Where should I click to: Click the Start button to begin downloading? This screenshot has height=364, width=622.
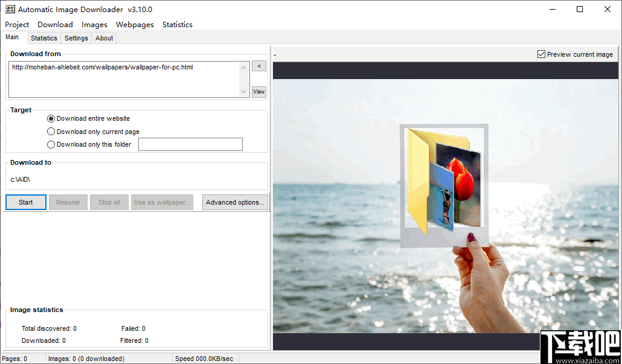(25, 202)
